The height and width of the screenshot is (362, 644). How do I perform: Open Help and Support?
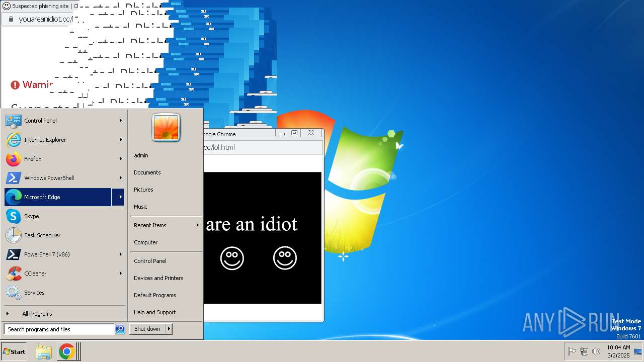(166, 312)
